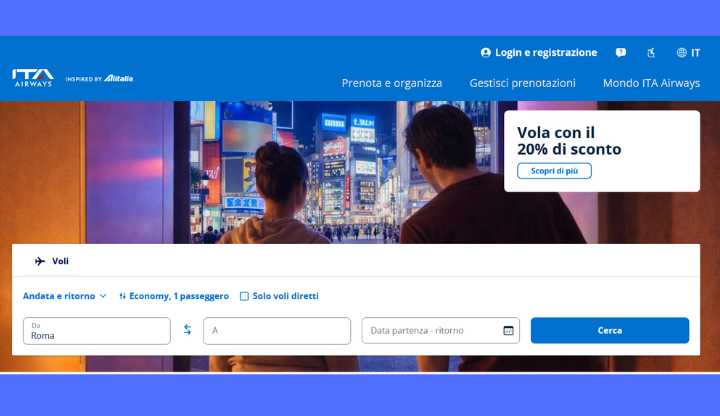Select the Voli tab

(51, 261)
